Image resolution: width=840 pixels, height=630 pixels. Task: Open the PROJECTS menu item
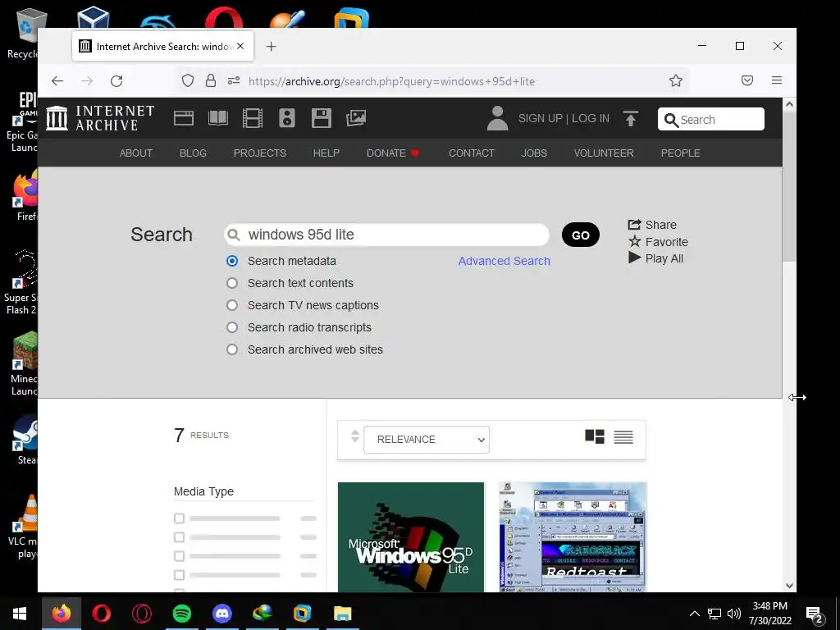pos(260,153)
